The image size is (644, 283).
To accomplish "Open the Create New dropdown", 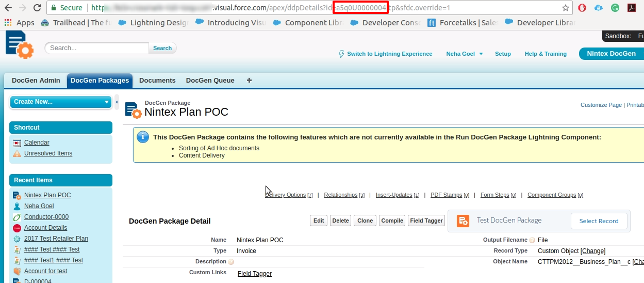I will tap(61, 102).
